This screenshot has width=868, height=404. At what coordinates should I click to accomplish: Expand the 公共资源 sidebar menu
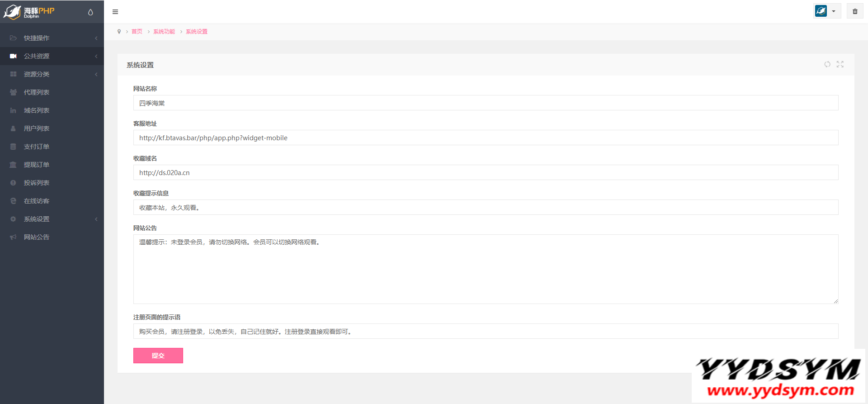click(x=52, y=56)
